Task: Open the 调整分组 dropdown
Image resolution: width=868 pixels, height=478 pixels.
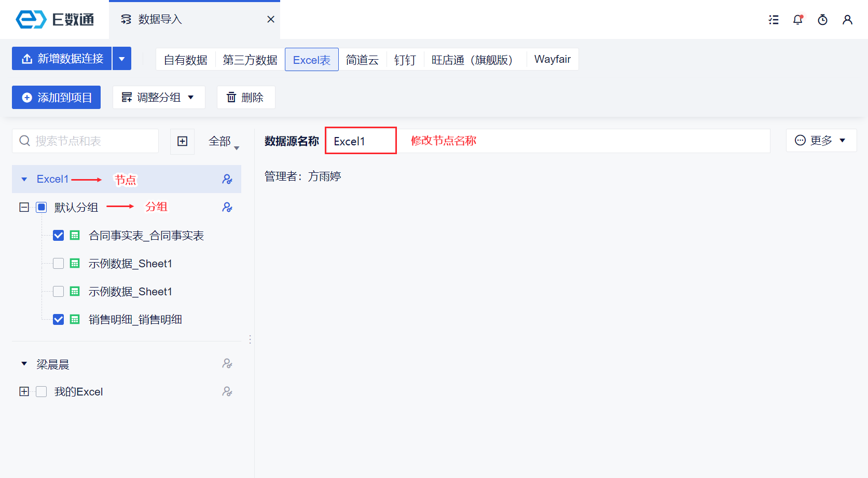Action: tap(159, 98)
